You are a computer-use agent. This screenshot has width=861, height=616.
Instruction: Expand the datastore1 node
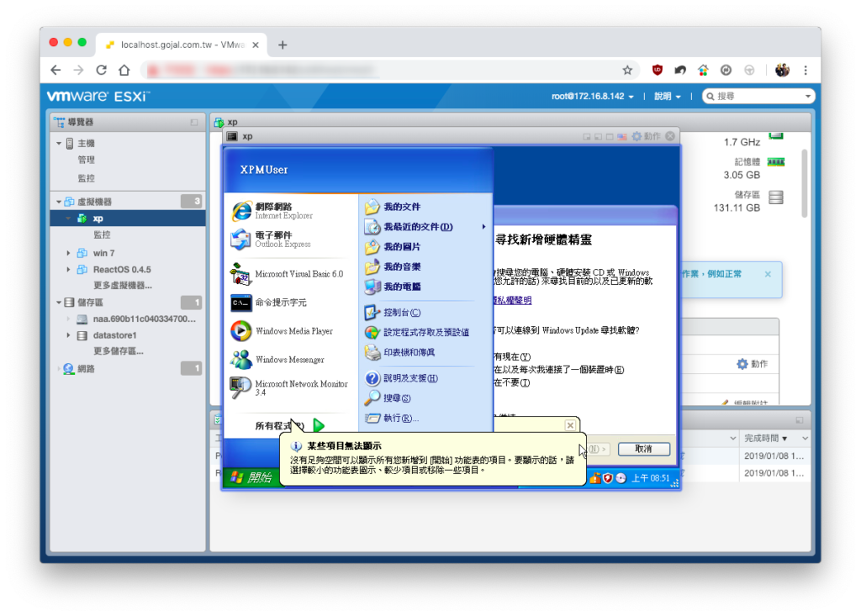pyautogui.click(x=68, y=335)
